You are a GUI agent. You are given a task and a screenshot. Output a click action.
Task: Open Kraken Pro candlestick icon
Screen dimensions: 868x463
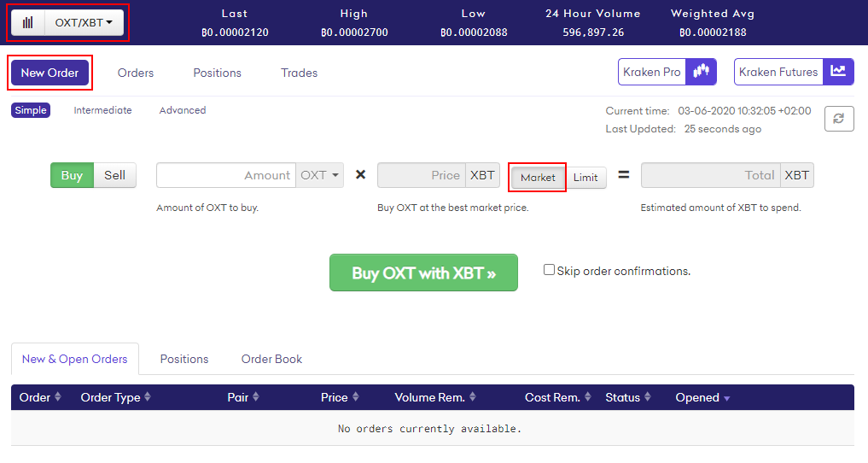[701, 72]
